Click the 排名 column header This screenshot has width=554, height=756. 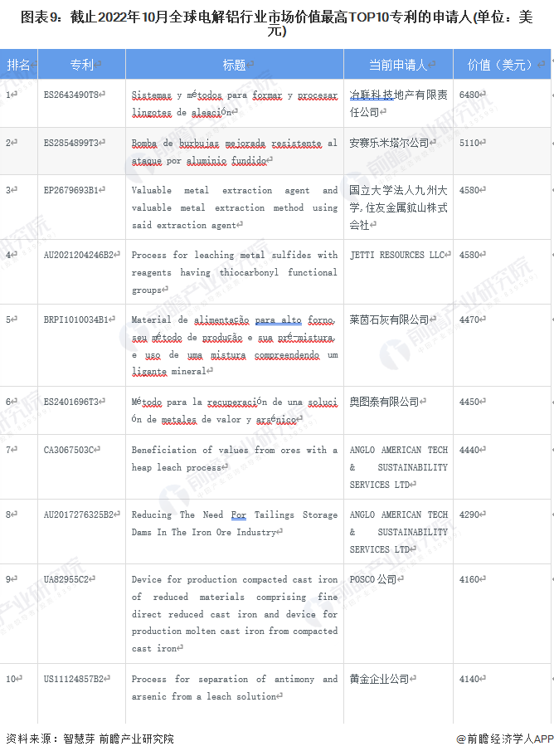click(x=19, y=65)
